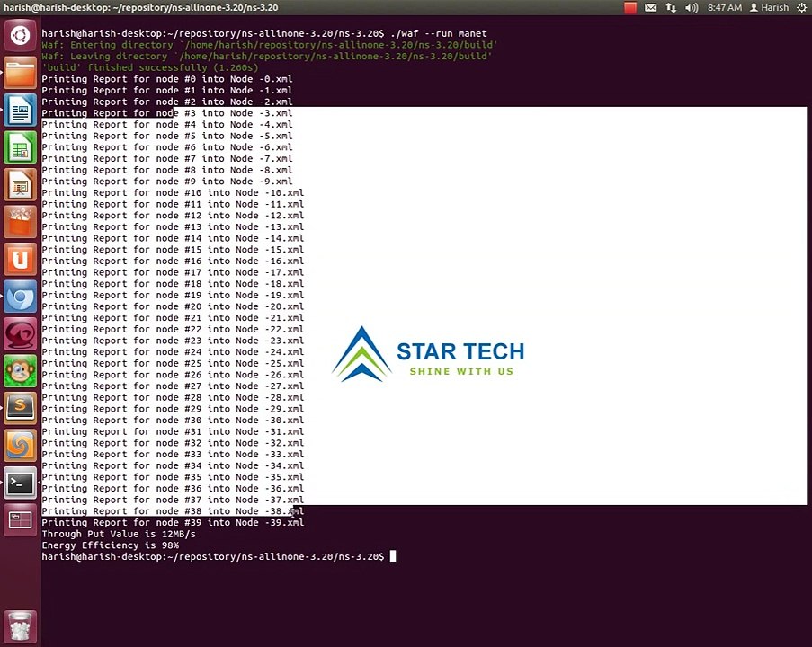Open the network connections indicator

click(671, 8)
